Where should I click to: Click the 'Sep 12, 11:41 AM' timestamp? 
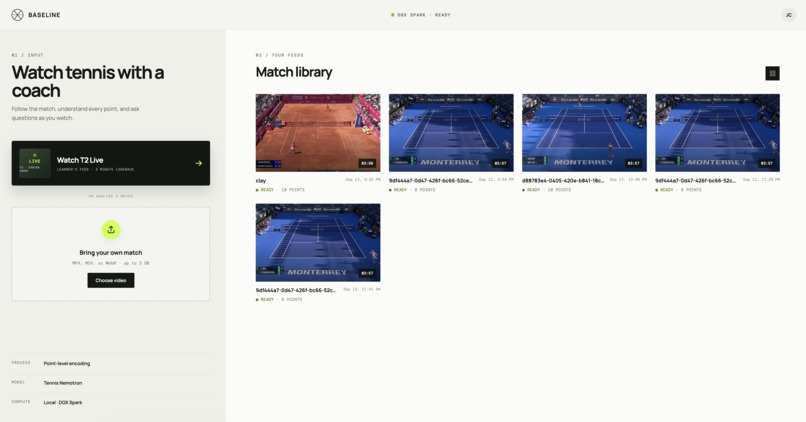362,289
